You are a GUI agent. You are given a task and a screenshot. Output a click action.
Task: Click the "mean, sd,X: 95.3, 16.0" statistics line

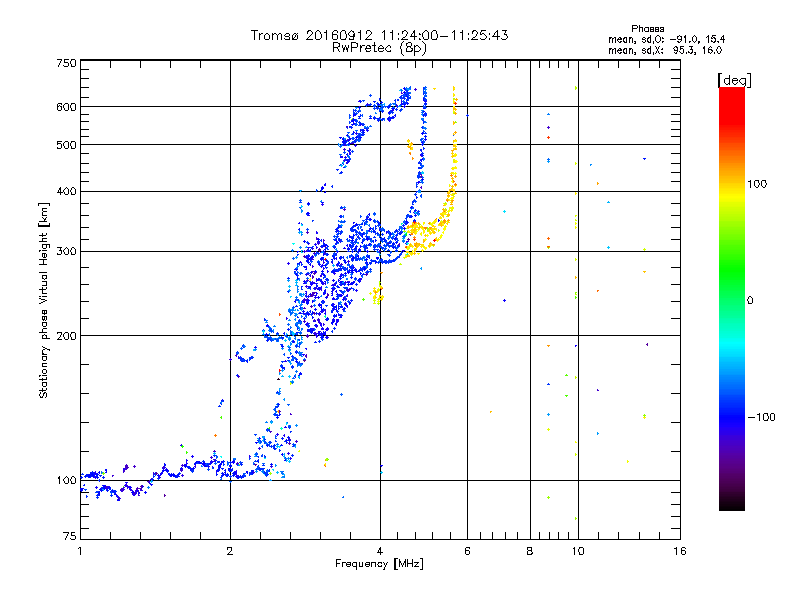pyautogui.click(x=665, y=50)
